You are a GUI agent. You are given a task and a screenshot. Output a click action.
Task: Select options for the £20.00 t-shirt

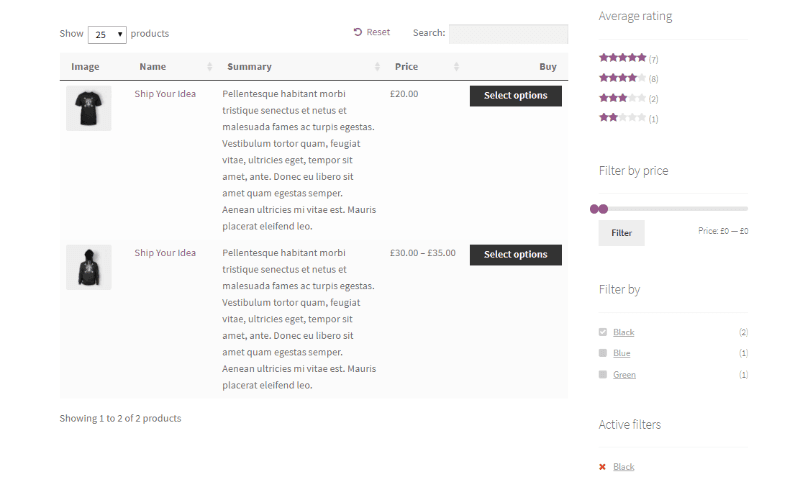pos(515,96)
